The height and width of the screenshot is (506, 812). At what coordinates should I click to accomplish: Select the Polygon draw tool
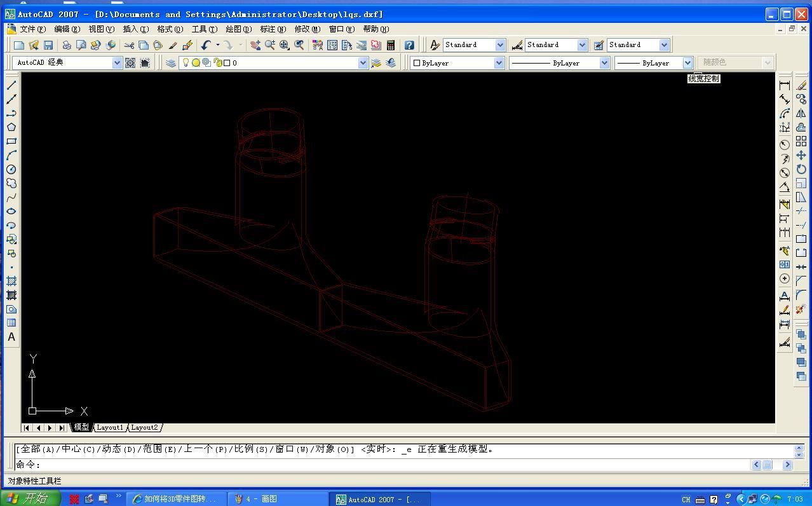11,127
